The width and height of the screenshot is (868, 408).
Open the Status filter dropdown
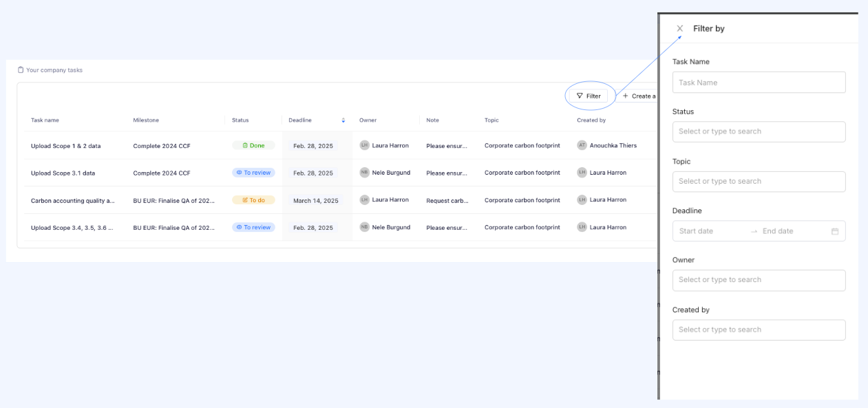point(759,131)
